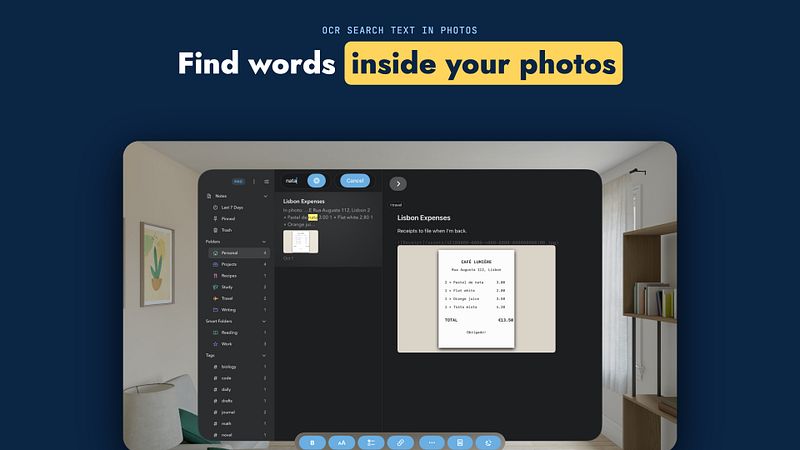This screenshot has height=450, width=800.
Task: Open the sidebar hamburger menu icon
Action: [266, 182]
